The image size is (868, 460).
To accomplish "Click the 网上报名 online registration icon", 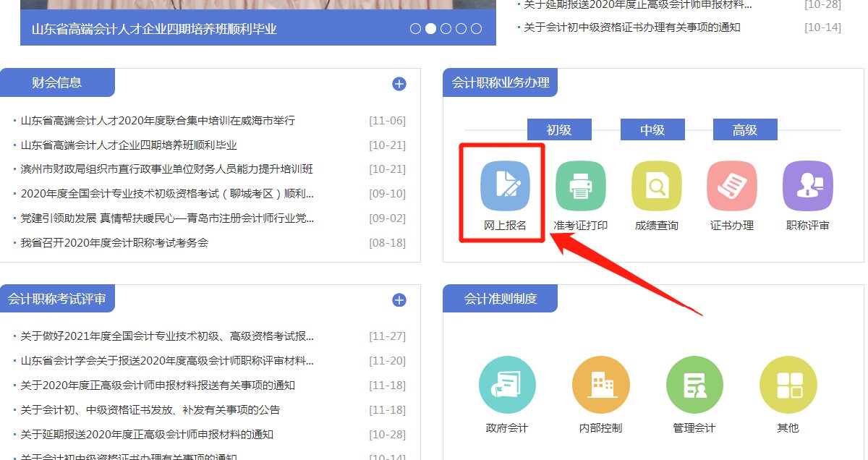I will pos(505,187).
